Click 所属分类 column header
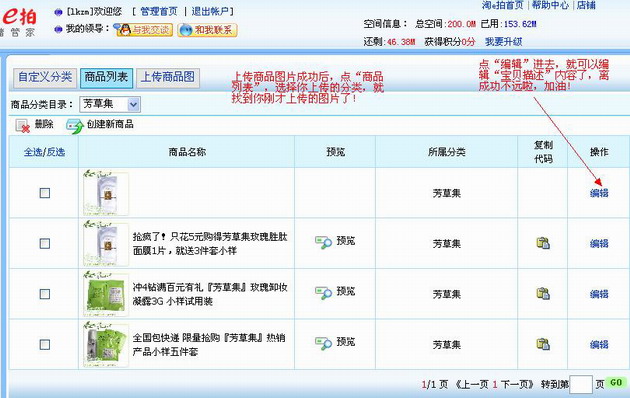 [447, 152]
